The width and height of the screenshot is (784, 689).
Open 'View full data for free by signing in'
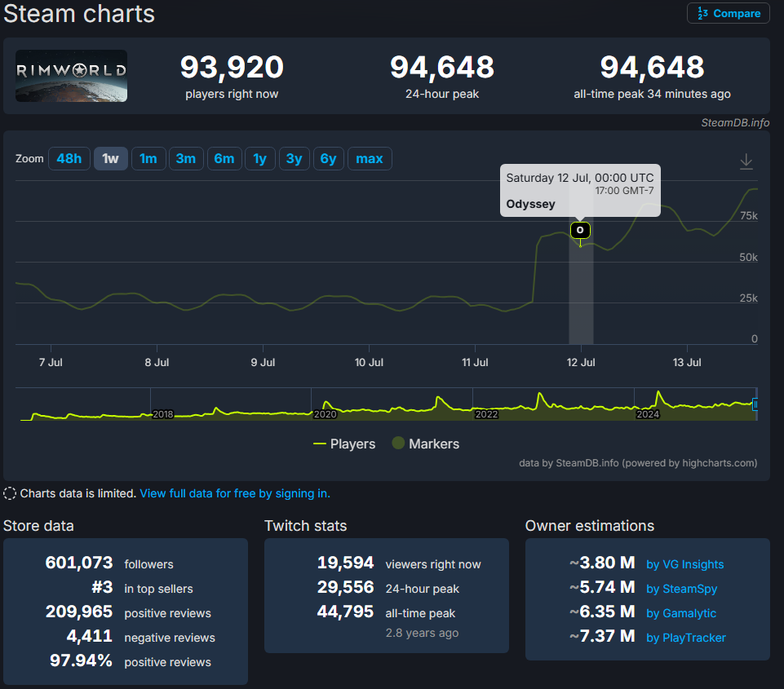tap(235, 493)
